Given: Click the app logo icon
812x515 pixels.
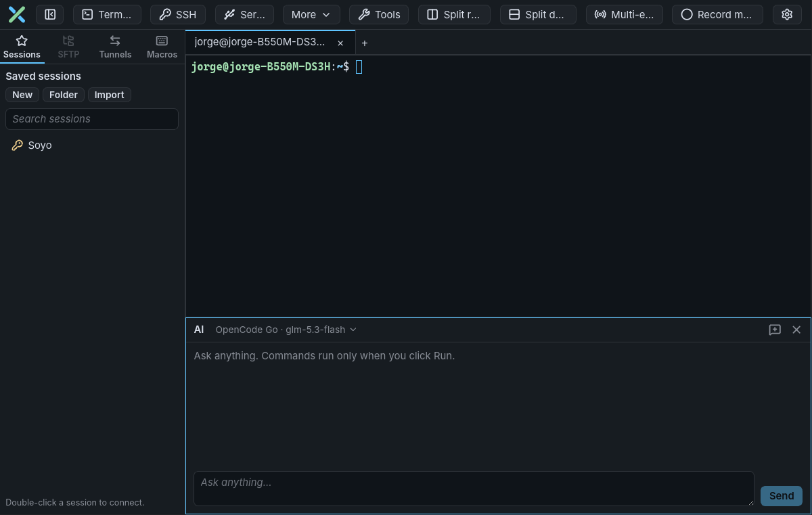Looking at the screenshot, I should click(17, 14).
